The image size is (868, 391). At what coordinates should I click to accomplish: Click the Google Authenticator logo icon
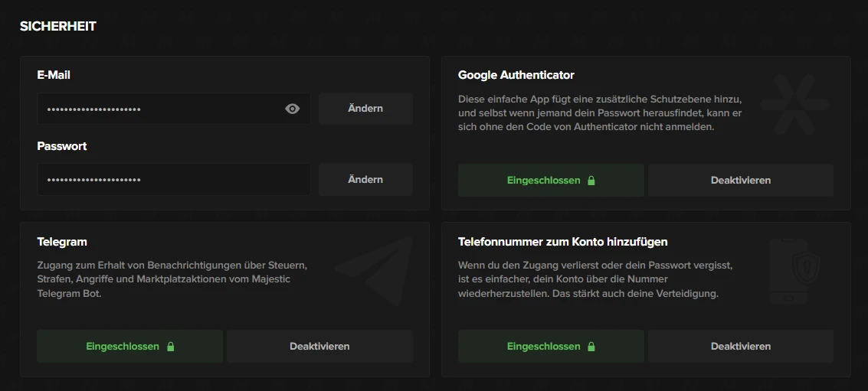point(800,102)
